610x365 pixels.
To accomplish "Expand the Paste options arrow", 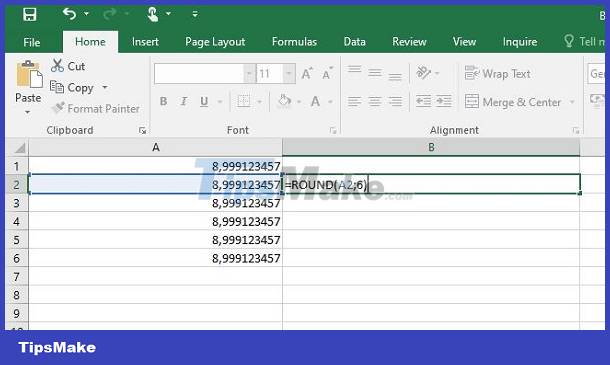I will [x=28, y=113].
